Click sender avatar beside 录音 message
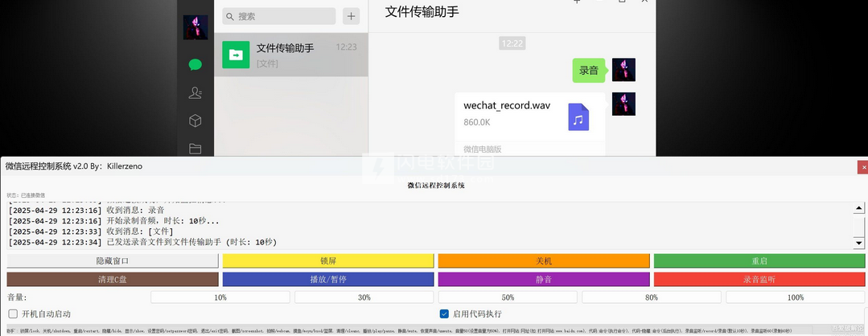 click(x=624, y=70)
